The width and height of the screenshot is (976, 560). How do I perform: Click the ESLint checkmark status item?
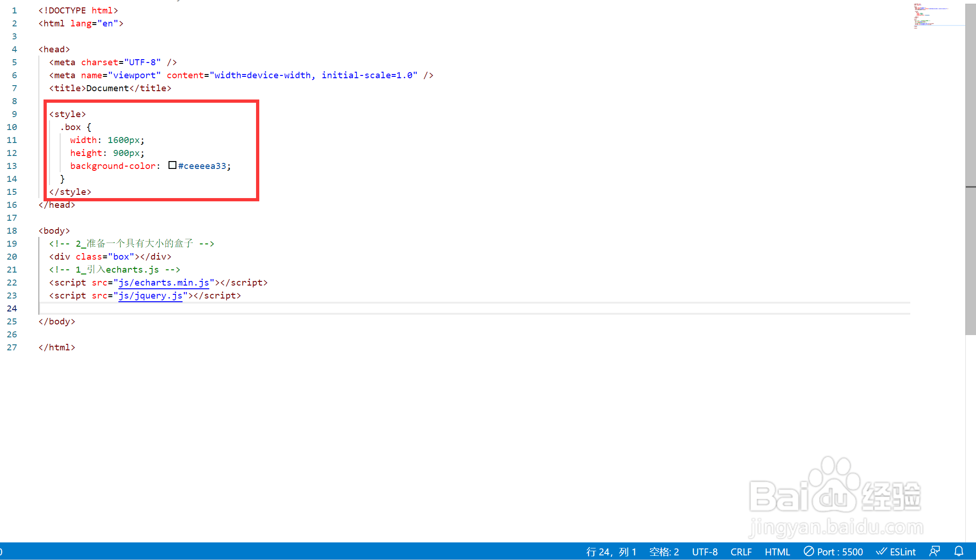point(896,552)
